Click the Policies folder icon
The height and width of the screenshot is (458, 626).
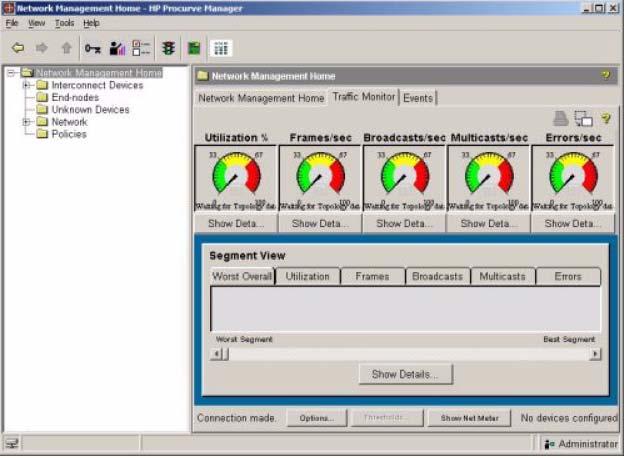pyautogui.click(x=42, y=134)
